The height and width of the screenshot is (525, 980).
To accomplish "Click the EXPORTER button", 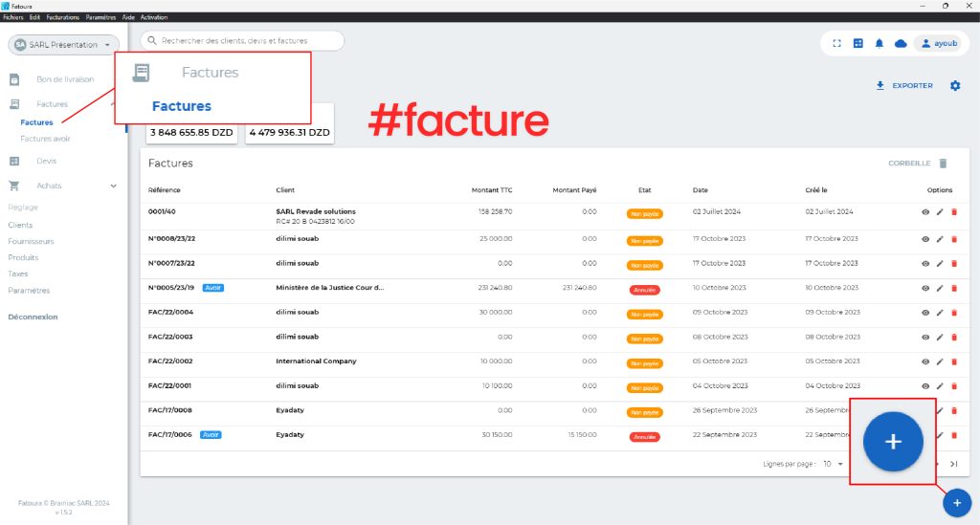I will pyautogui.click(x=904, y=85).
